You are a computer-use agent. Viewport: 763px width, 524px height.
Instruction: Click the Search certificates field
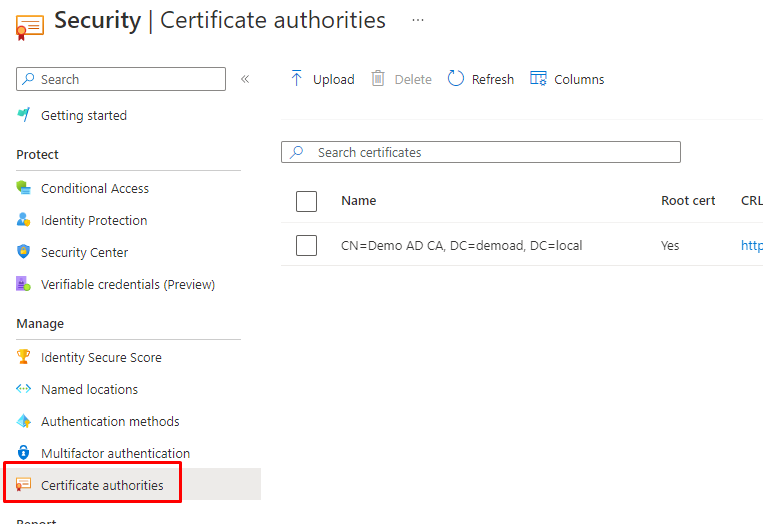pyautogui.click(x=490, y=152)
